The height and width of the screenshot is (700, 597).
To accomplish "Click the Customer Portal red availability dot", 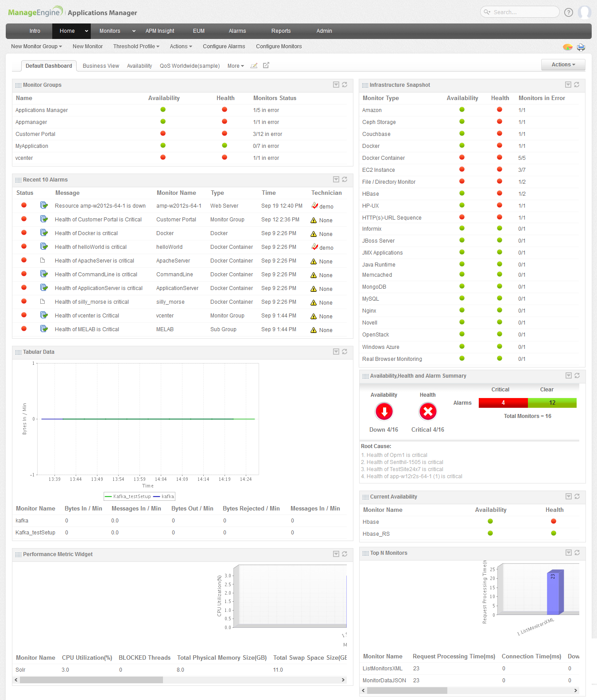I will [x=163, y=133].
